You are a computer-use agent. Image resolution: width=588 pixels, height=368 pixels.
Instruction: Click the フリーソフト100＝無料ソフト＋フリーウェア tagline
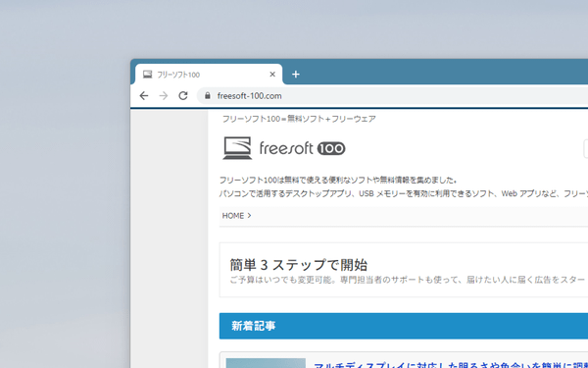[x=299, y=119]
